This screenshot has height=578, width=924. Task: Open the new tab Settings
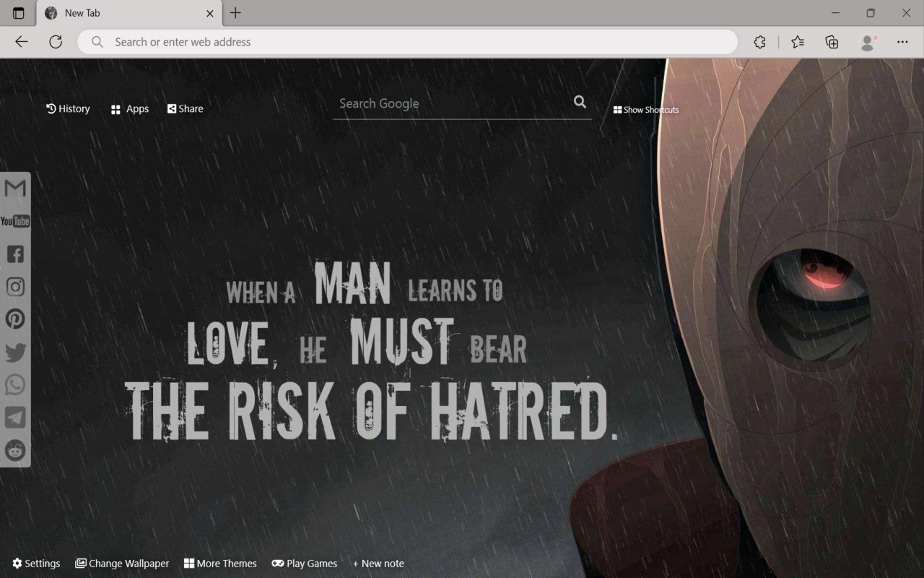(36, 564)
